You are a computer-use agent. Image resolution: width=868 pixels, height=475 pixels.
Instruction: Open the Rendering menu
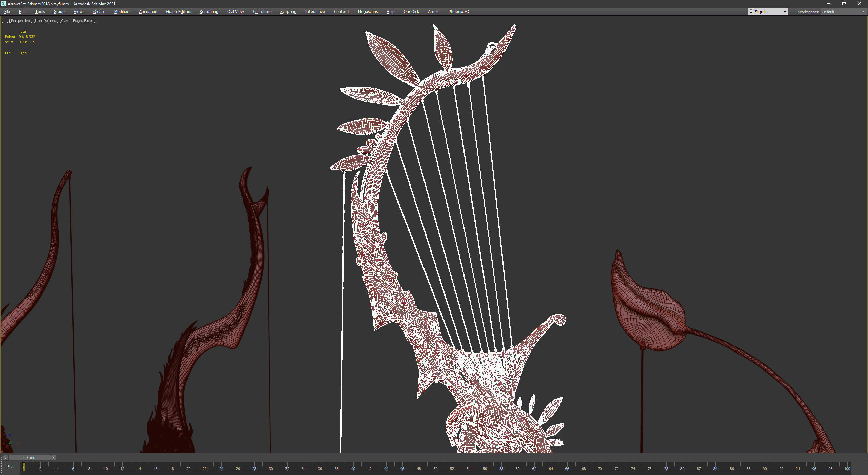(209, 12)
